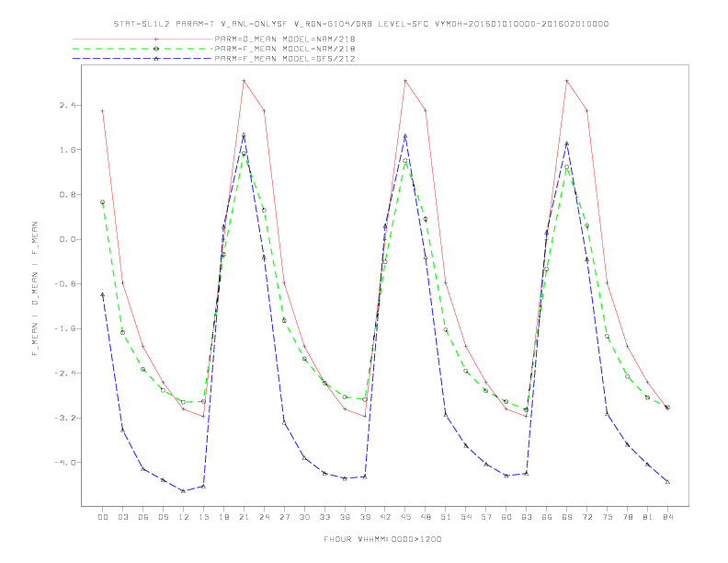The height and width of the screenshot is (563, 728).
Task: Click x-axis tick label 78
Action: point(627,517)
